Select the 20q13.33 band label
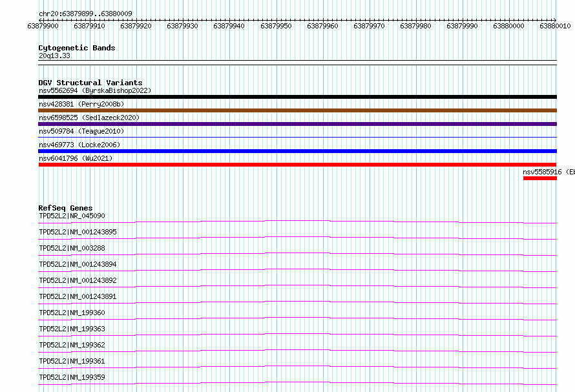This screenshot has height=392, width=575. coord(54,56)
